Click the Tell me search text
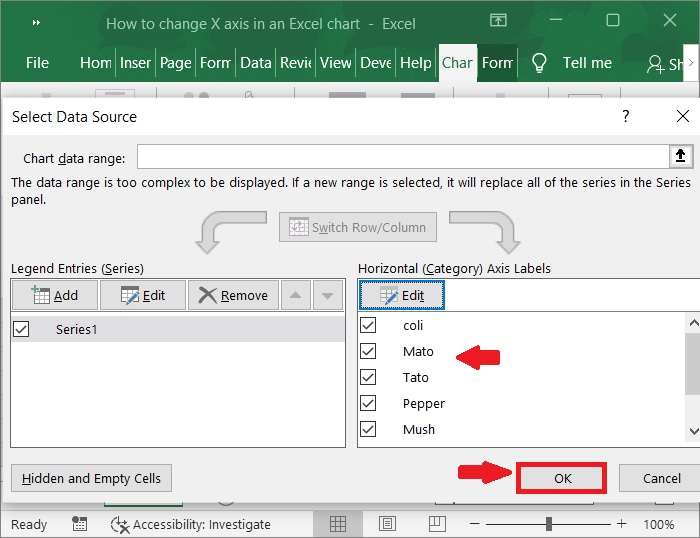The height and width of the screenshot is (538, 700). pos(587,63)
